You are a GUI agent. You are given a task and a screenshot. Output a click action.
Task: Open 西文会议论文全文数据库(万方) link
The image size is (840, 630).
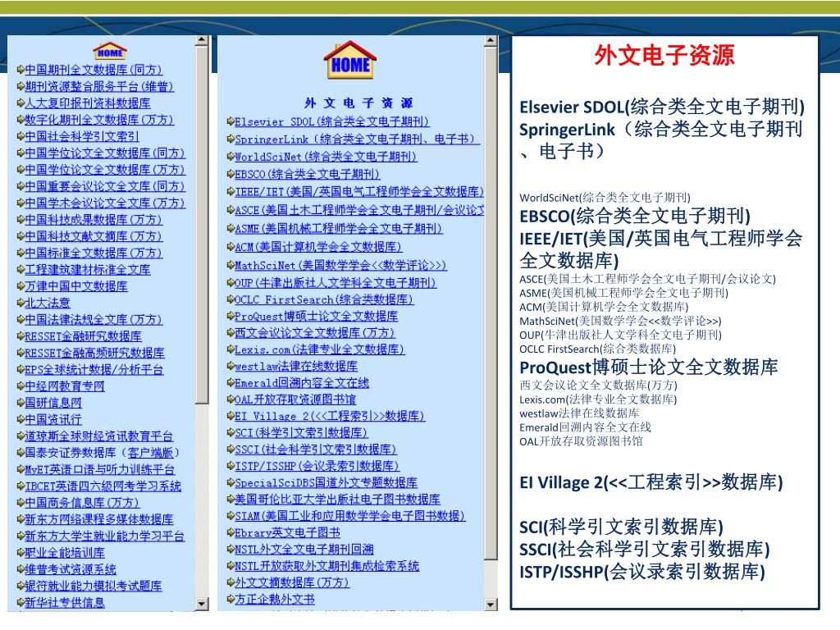pos(315,333)
